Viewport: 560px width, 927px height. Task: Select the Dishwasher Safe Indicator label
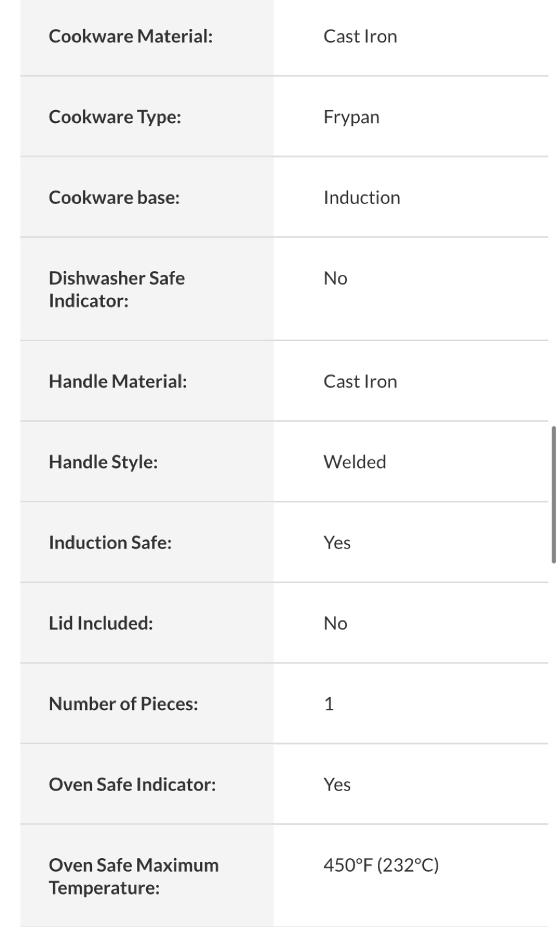pyautogui.click(x=117, y=290)
